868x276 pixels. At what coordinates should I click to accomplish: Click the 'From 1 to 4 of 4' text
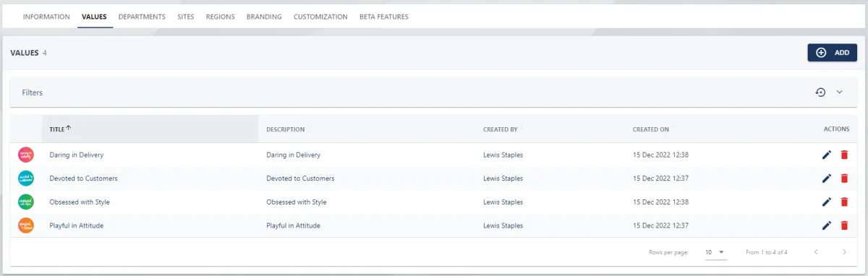767,252
